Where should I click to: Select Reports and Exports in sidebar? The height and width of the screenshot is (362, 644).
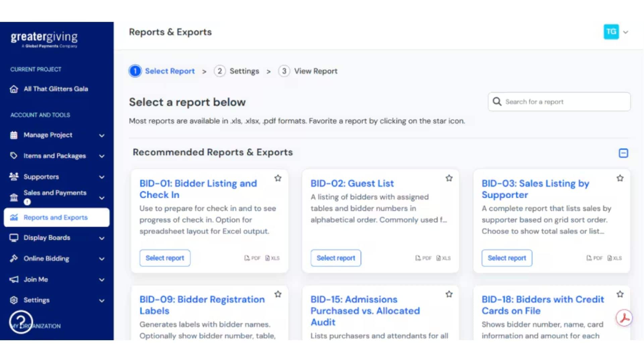(56, 218)
